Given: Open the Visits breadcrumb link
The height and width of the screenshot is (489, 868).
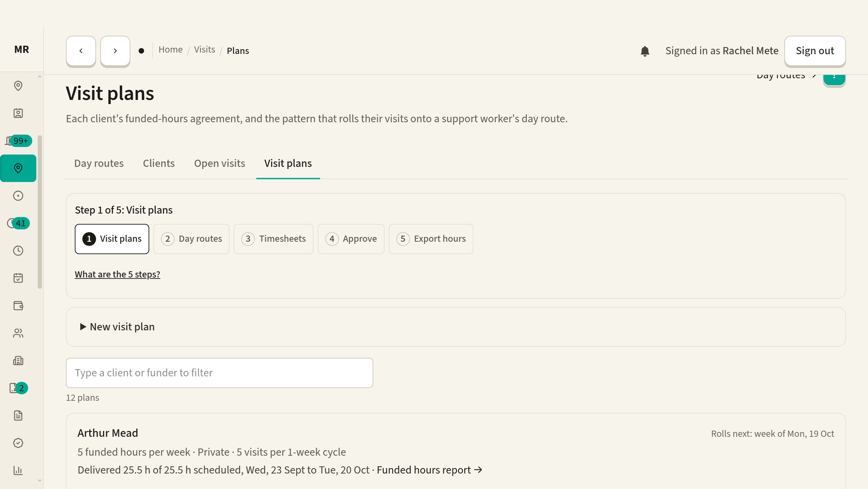Looking at the screenshot, I should click(204, 49).
